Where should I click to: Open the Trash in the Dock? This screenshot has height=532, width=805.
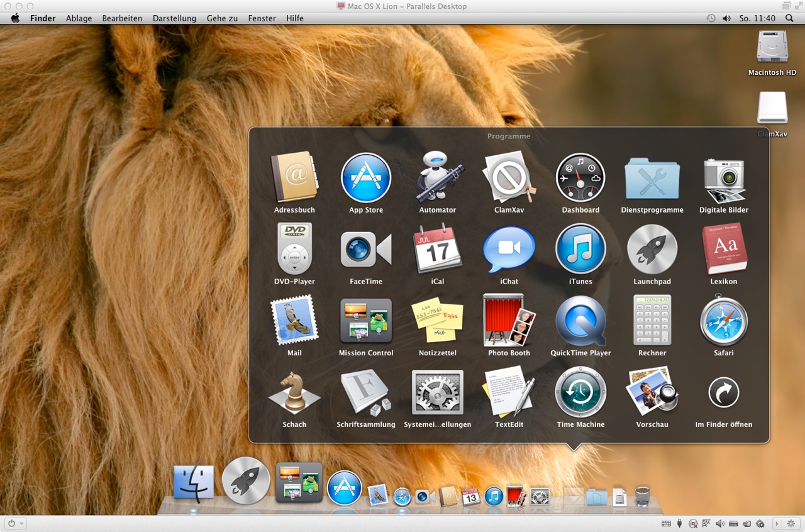click(x=643, y=496)
